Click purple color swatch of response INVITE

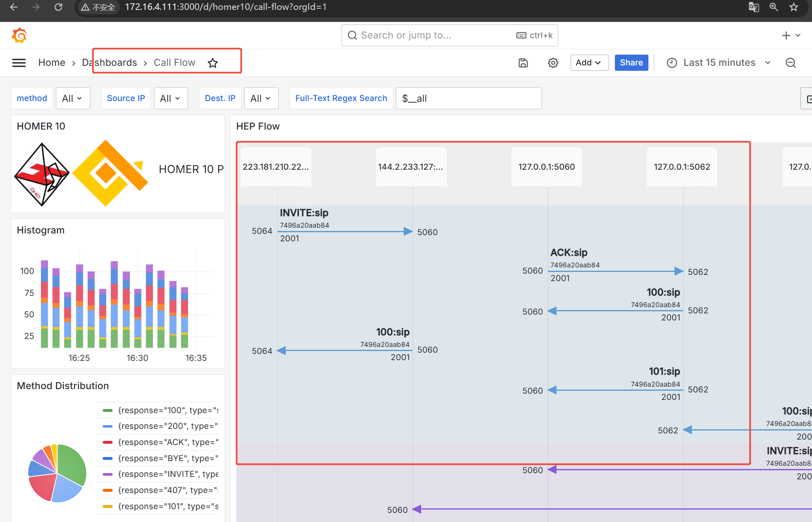click(x=108, y=474)
